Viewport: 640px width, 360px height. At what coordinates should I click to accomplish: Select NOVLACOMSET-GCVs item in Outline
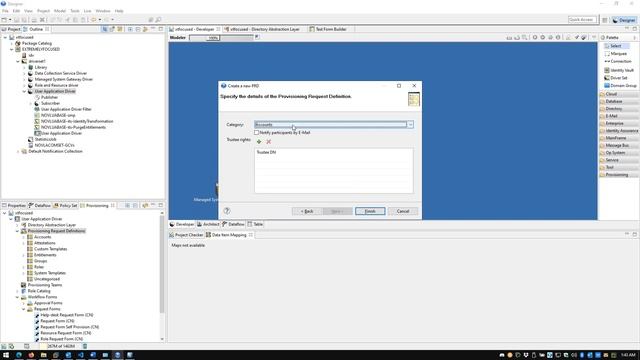54,145
